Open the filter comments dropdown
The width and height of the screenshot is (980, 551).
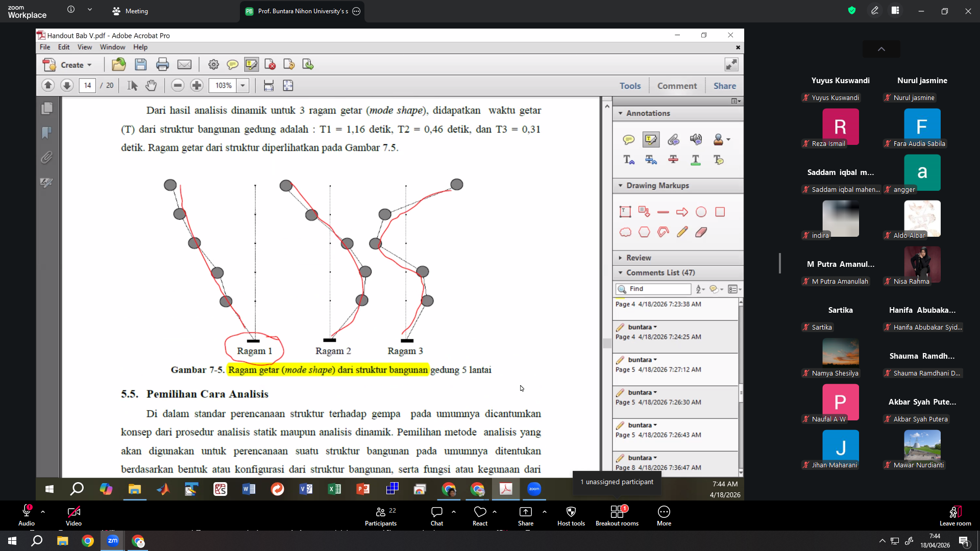tap(717, 289)
